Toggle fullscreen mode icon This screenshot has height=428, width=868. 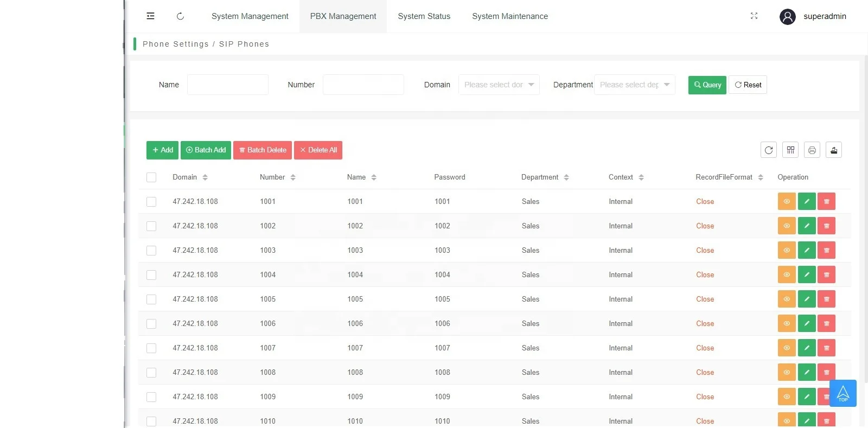point(754,16)
